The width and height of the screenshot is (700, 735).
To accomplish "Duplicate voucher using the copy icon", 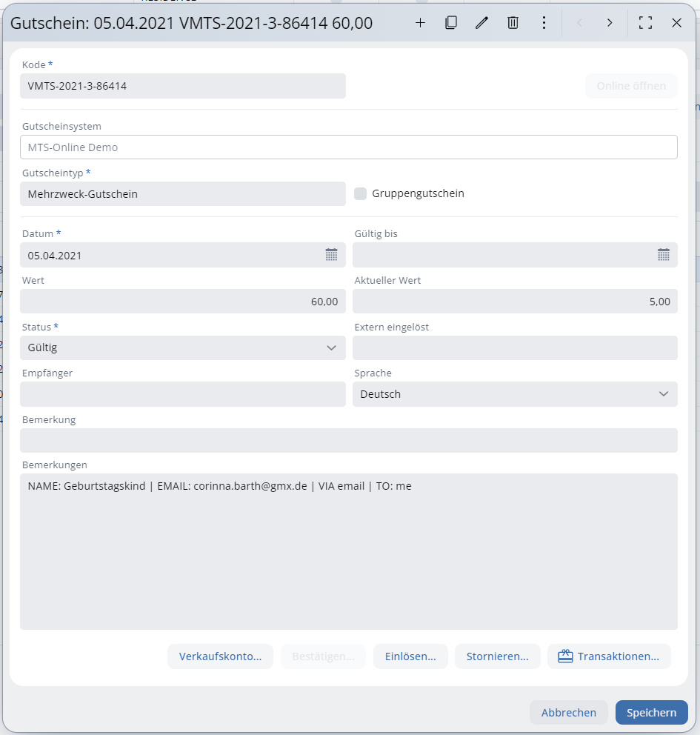I will [451, 23].
